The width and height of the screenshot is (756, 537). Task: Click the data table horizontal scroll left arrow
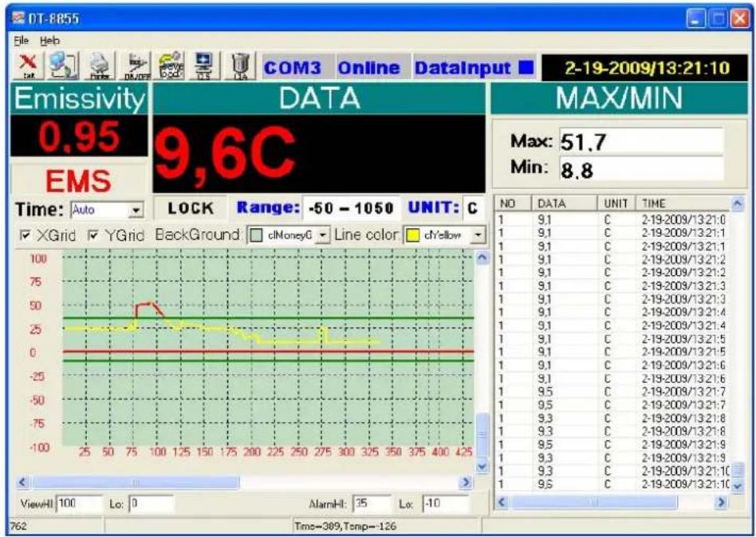(502, 502)
